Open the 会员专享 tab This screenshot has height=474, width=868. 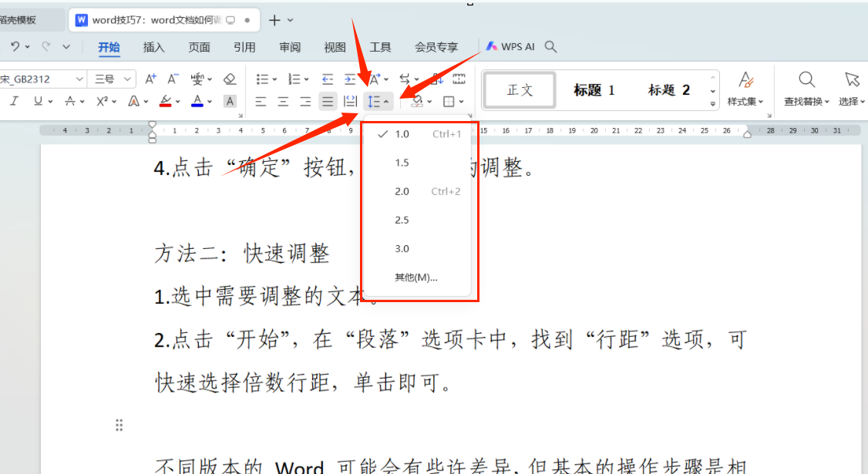436,47
